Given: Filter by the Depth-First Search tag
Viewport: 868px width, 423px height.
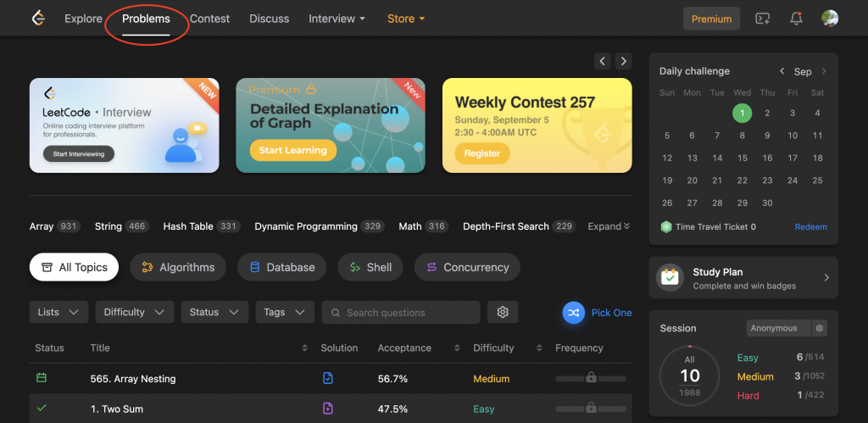Looking at the screenshot, I should 520,226.
